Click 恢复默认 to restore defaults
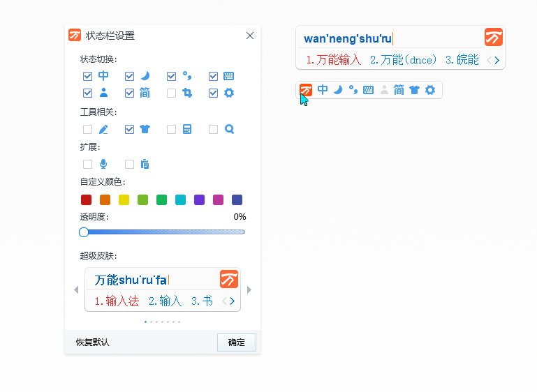The image size is (537, 392). [x=92, y=342]
